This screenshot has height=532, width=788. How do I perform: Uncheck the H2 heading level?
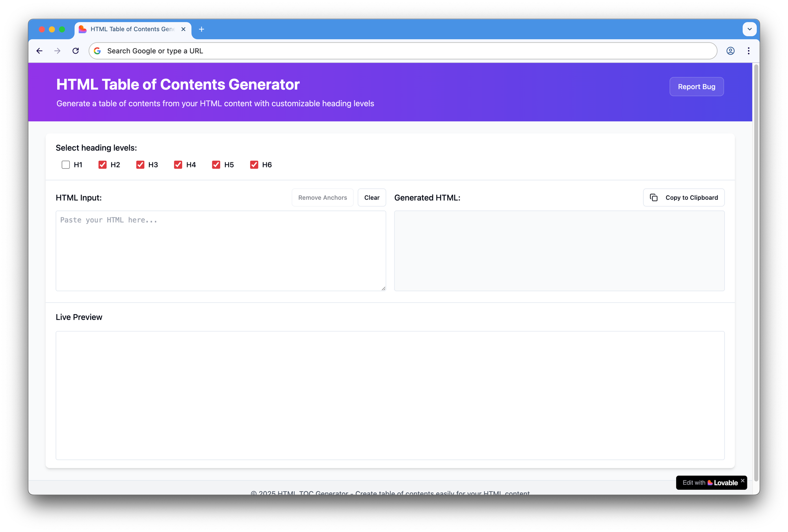(x=102, y=165)
